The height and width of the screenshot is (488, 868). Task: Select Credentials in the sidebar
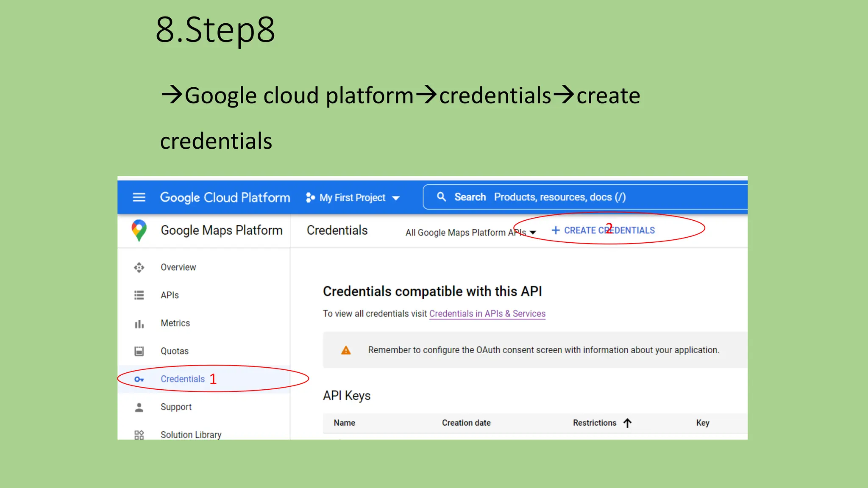pos(182,379)
